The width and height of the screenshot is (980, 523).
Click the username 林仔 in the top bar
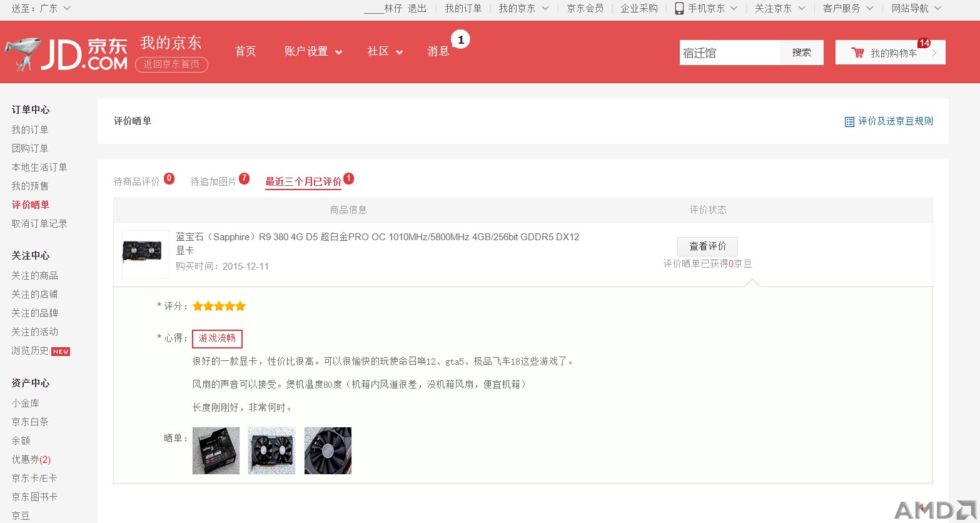tap(383, 8)
